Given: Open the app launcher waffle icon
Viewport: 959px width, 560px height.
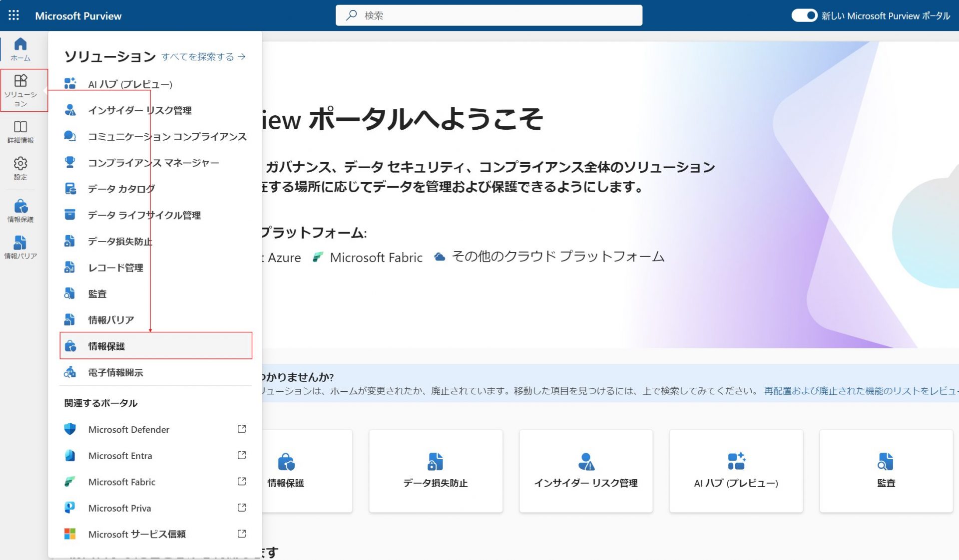Looking at the screenshot, I should pyautogui.click(x=14, y=15).
